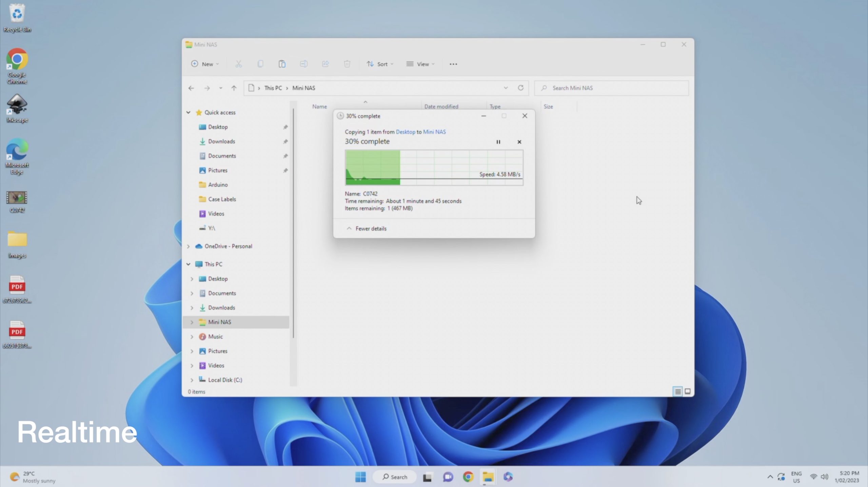Select the Rename icon in the toolbar
This screenshot has width=868, height=487.
(304, 64)
